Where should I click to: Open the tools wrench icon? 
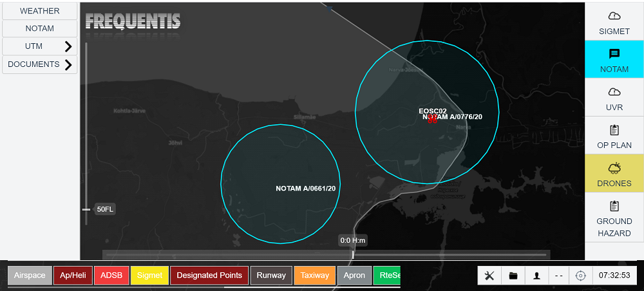[x=489, y=276]
